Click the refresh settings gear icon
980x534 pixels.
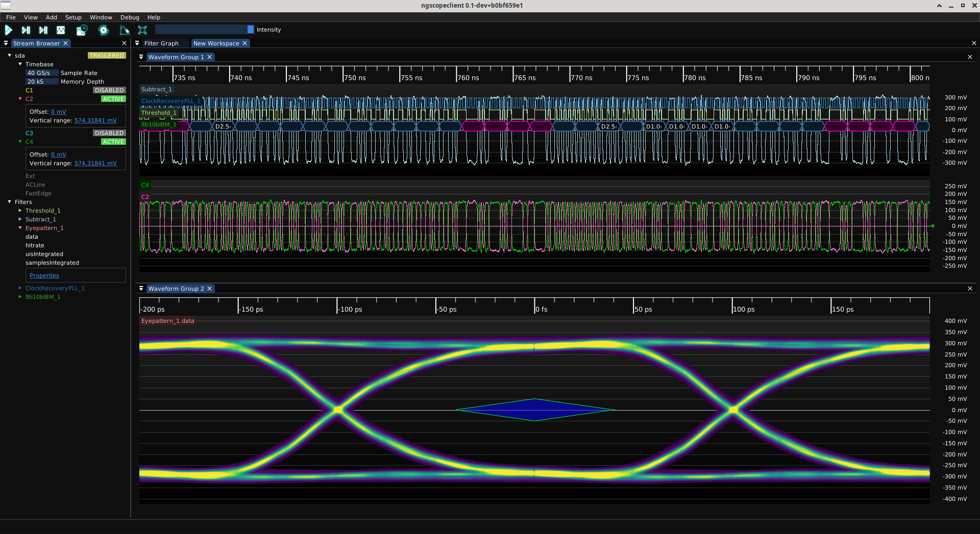104,30
